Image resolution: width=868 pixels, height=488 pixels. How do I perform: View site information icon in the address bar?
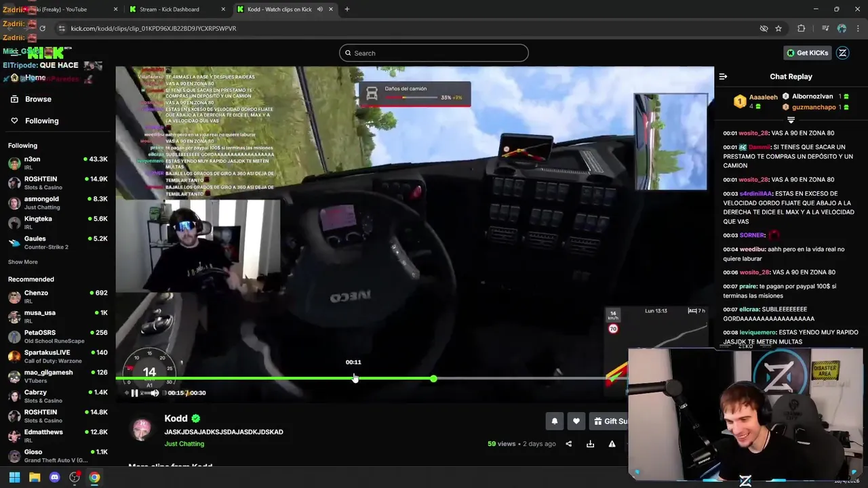tap(62, 28)
